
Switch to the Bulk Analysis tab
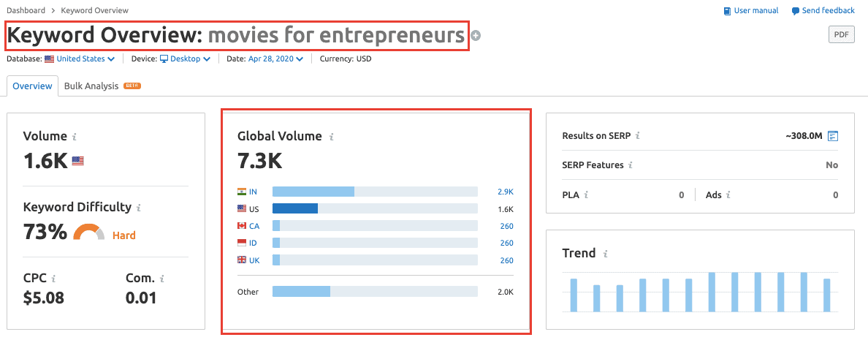click(102, 86)
